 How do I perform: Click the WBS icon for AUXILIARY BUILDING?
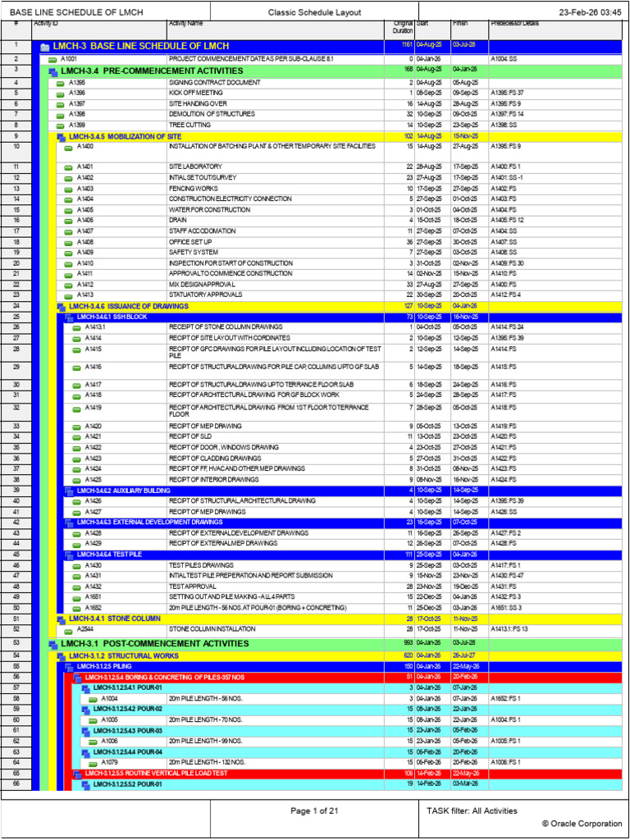pyautogui.click(x=69, y=491)
